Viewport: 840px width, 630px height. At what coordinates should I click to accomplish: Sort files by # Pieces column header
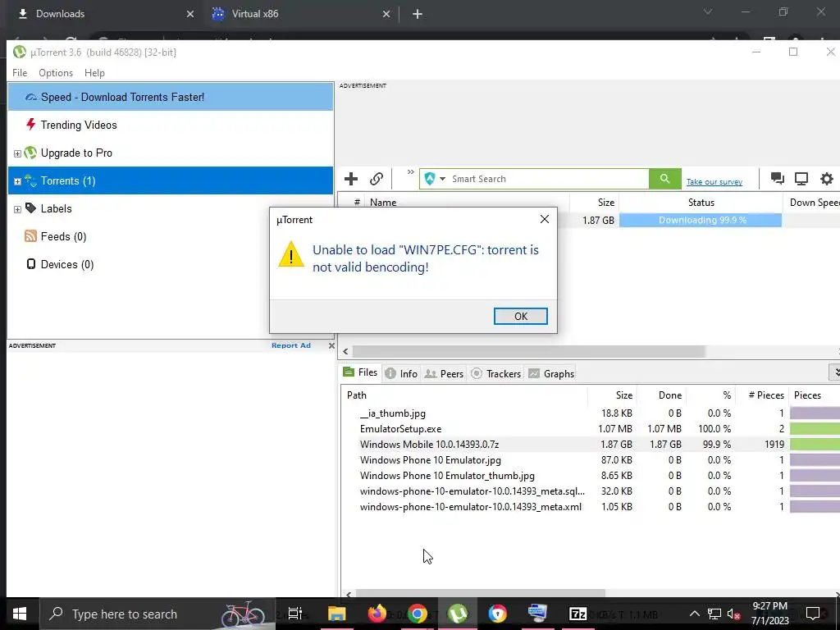(x=762, y=395)
